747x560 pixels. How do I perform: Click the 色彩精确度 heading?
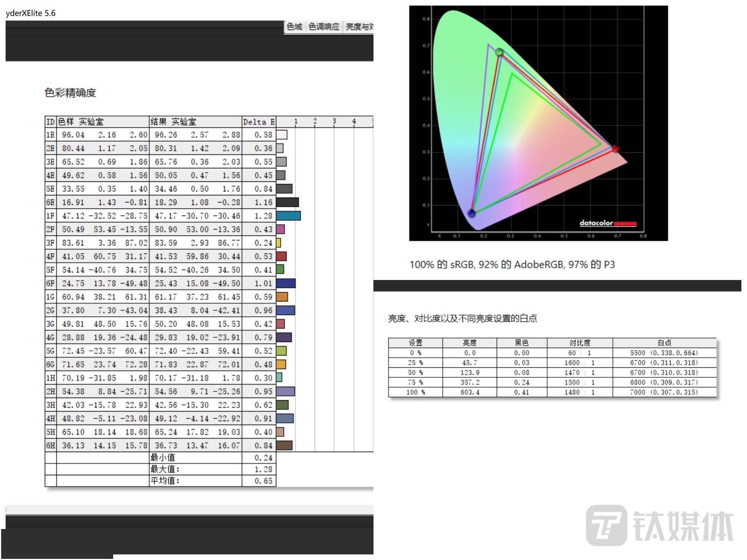(x=70, y=93)
